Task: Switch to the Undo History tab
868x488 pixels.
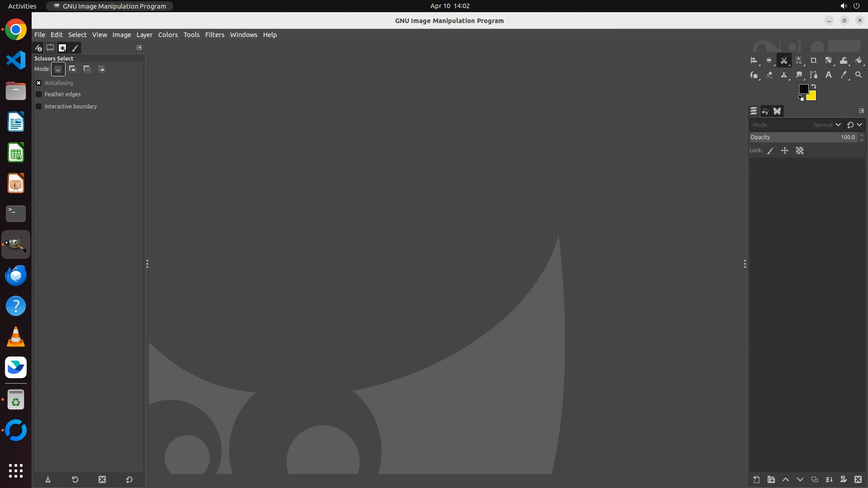Action: pyautogui.click(x=765, y=111)
